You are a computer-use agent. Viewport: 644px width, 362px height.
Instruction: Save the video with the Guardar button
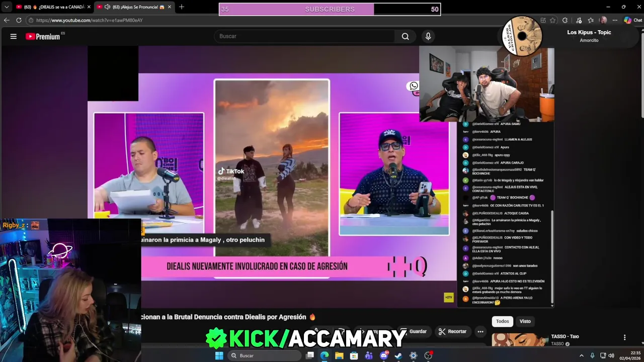(x=414, y=331)
